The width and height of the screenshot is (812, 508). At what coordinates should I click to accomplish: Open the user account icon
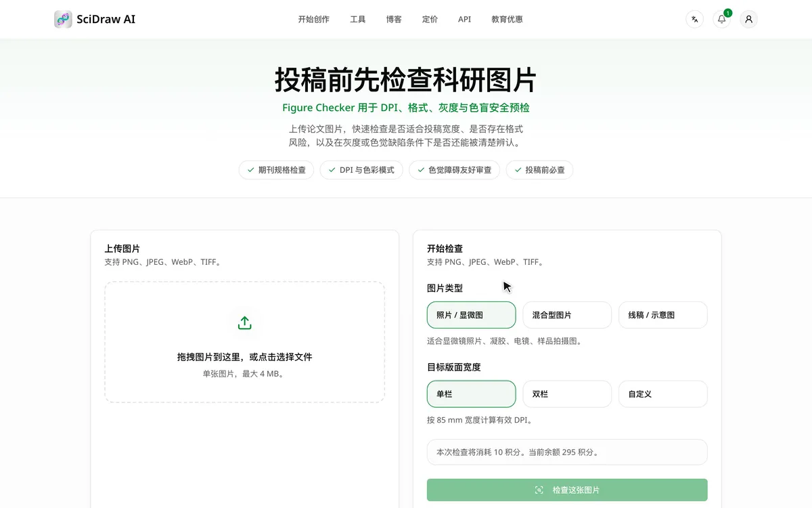[x=748, y=19]
